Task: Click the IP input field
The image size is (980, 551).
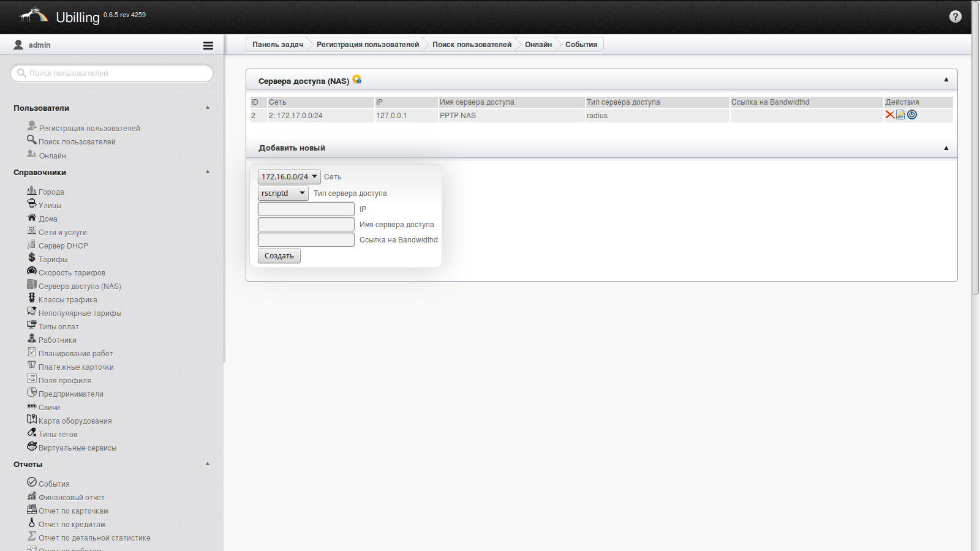Action: click(x=306, y=209)
